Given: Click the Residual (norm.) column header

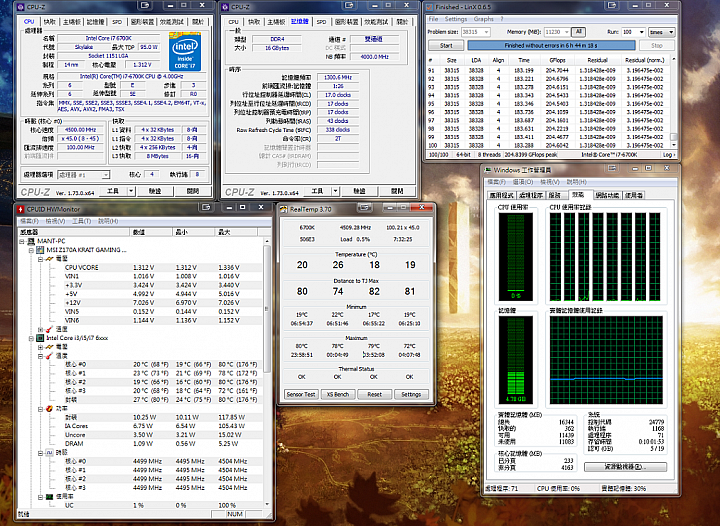Looking at the screenshot, I should click(x=645, y=60).
